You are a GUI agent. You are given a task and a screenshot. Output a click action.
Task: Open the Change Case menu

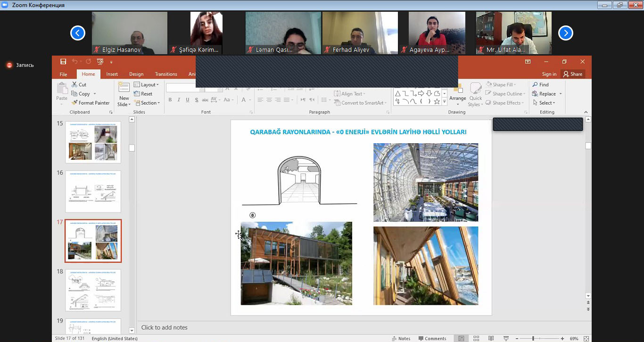pos(229,100)
